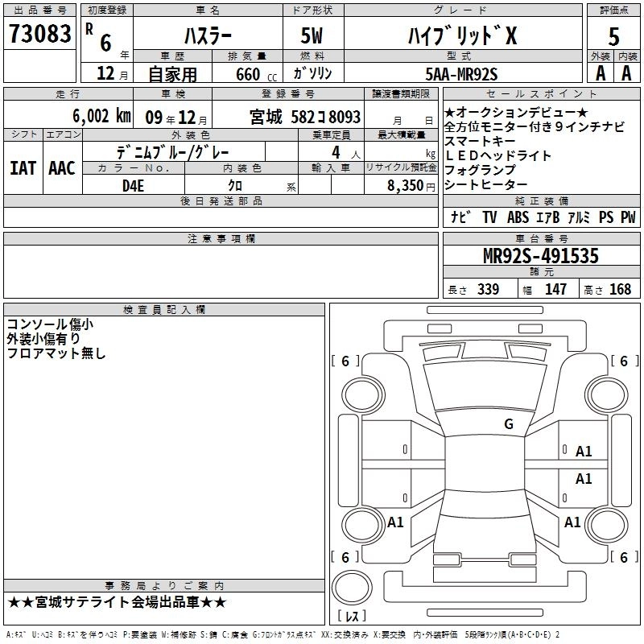Select the door shape value 5W

312,35
